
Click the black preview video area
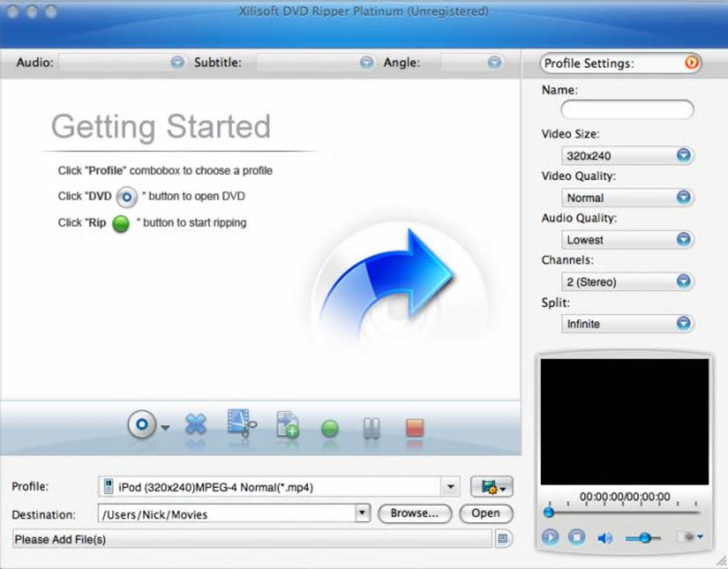click(625, 421)
